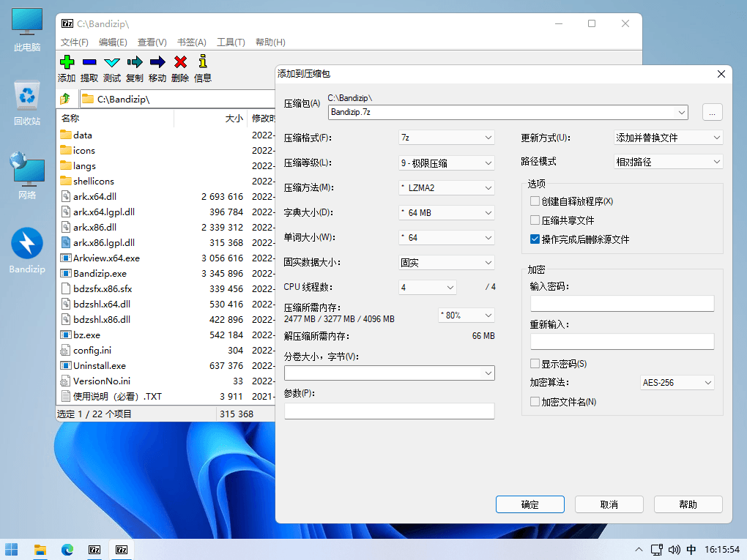Click the 确定 button
747x560 pixels.
coord(529,504)
